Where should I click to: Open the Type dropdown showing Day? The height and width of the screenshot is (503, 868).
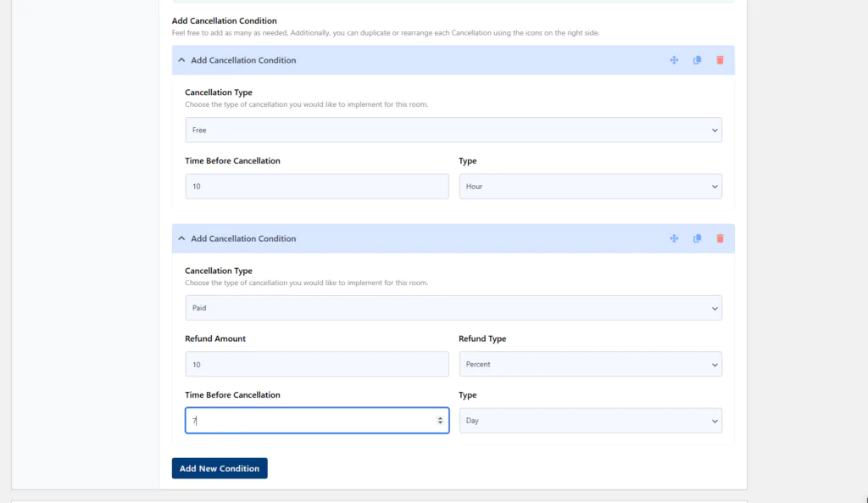pos(590,421)
